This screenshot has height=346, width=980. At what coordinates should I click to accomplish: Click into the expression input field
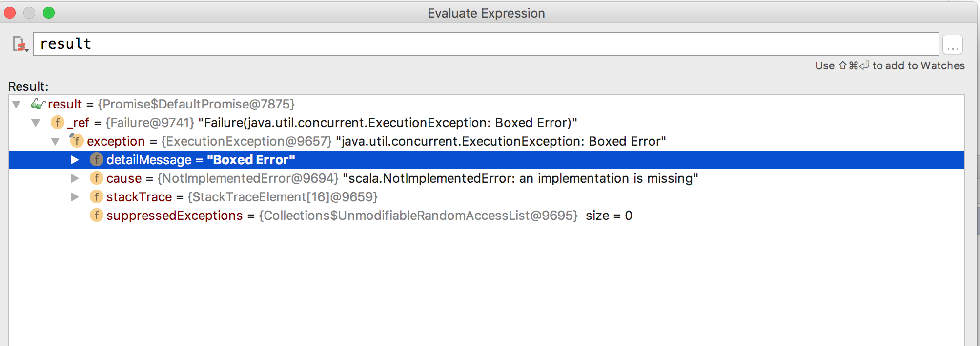(x=486, y=44)
